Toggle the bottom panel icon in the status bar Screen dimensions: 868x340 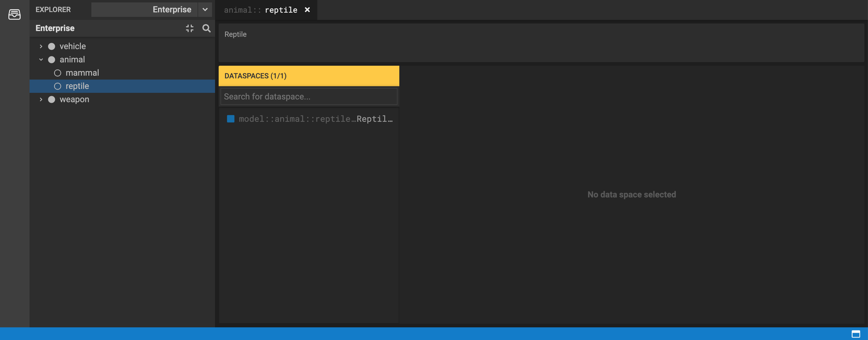856,334
